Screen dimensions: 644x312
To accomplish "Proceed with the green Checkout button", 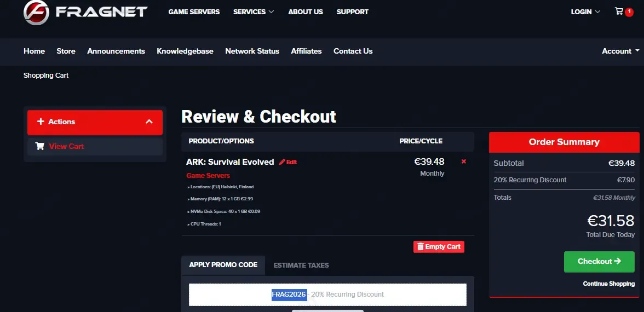I will click(x=599, y=262).
